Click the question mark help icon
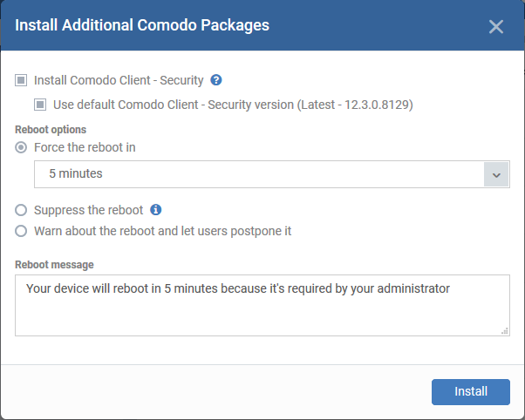Image resolution: width=525 pixels, height=420 pixels. coord(216,80)
